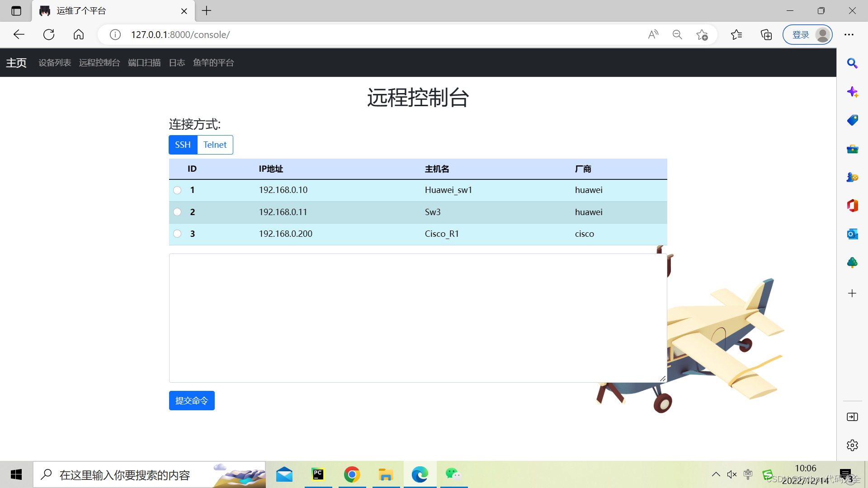Open 设备列表 in the navigation bar
This screenshot has width=868, height=488.
[55, 63]
